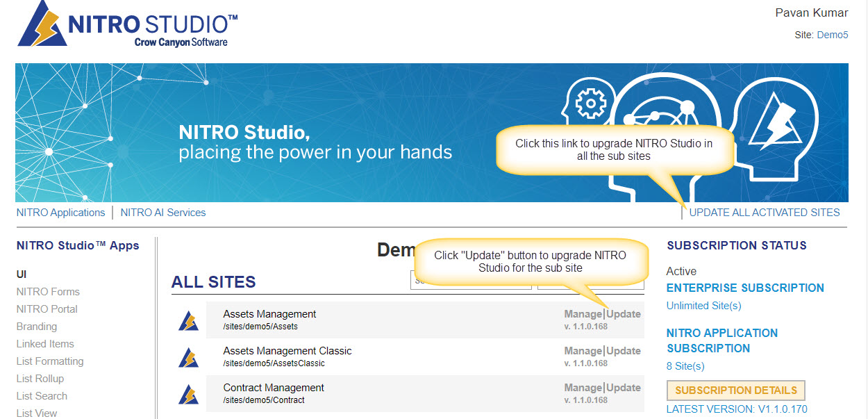The image size is (868, 419).
Task: Select NITRO Portal in the sidebar
Action: coord(47,309)
